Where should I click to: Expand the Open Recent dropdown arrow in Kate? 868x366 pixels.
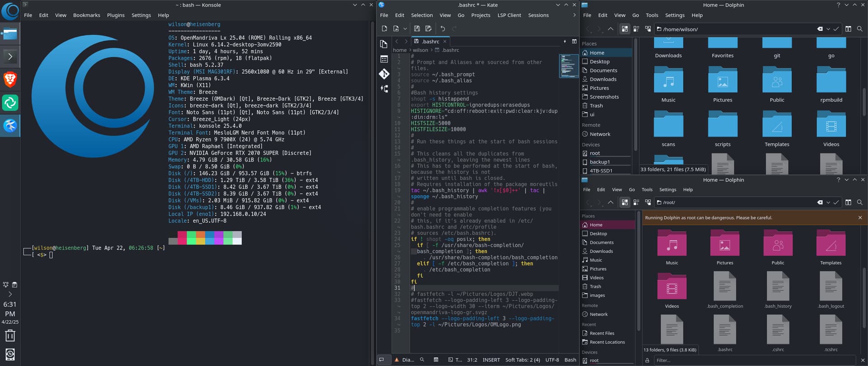click(405, 28)
